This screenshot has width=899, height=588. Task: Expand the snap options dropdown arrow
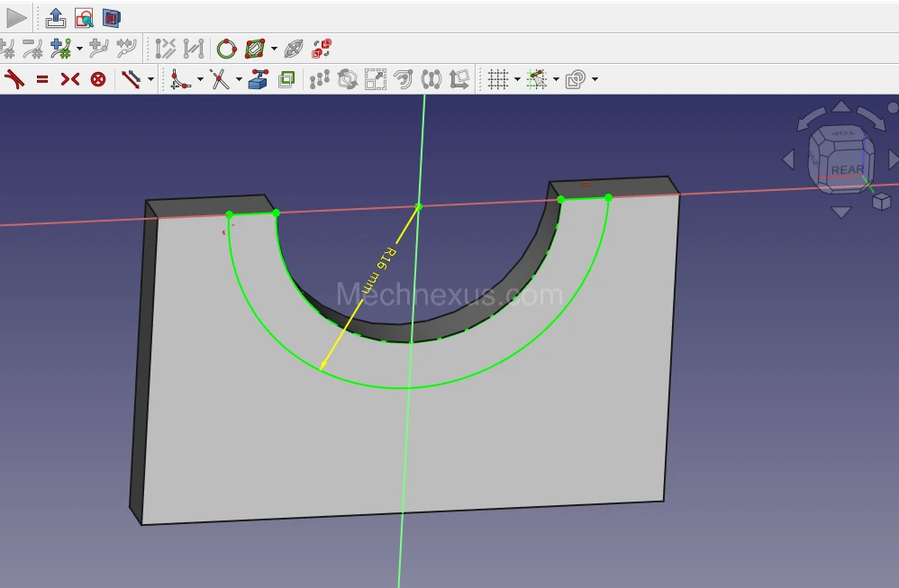(x=556, y=79)
